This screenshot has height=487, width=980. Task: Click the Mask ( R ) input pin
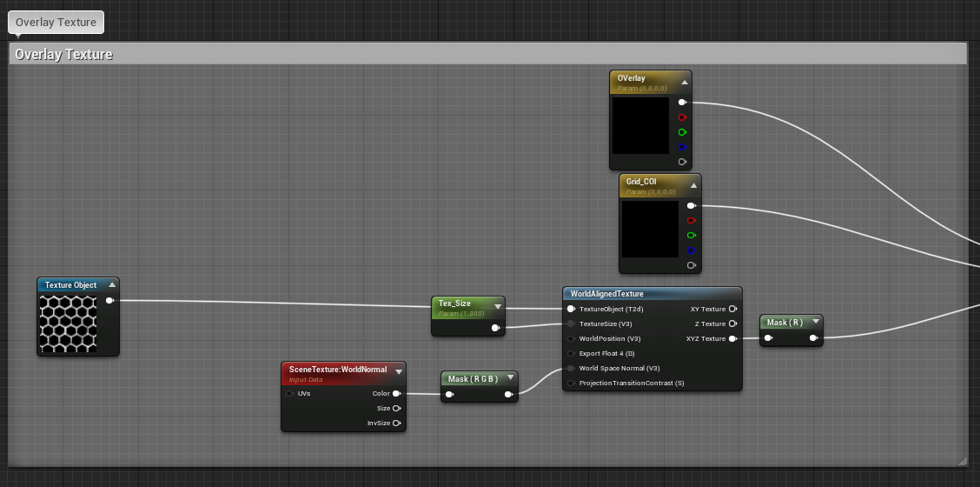[768, 338]
